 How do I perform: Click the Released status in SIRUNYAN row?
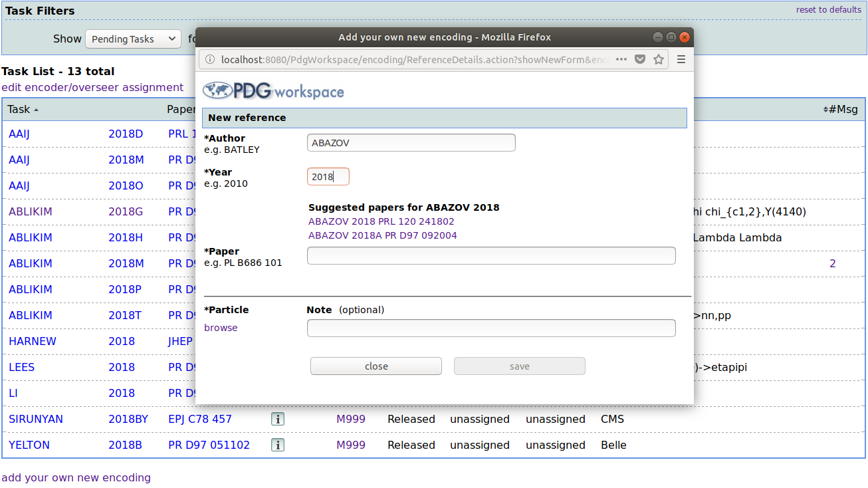point(411,419)
